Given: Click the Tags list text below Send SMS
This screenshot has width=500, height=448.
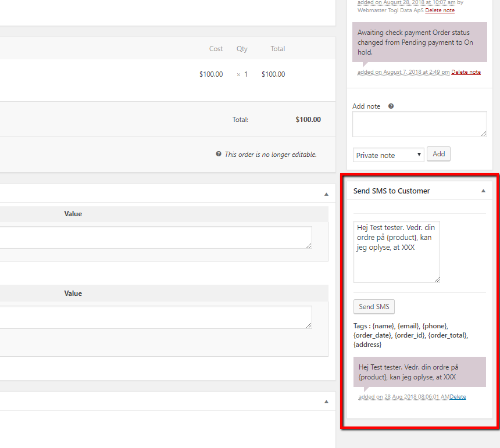Looking at the screenshot, I should [x=410, y=335].
